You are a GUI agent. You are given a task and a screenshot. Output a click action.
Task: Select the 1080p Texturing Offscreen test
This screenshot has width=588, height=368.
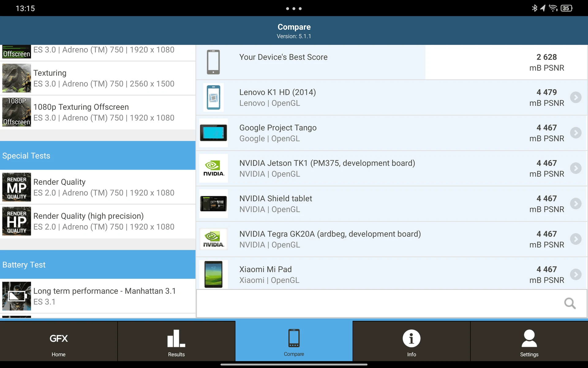[98, 112]
